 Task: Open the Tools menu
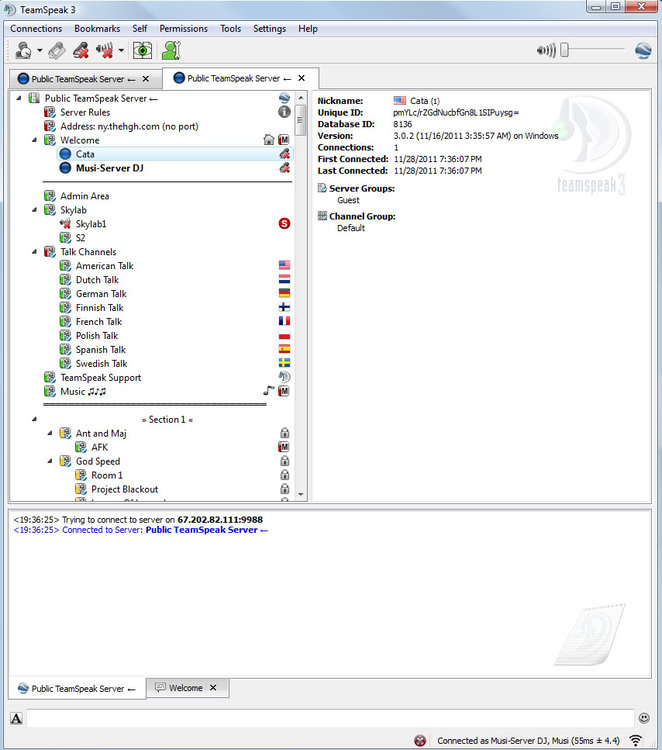click(231, 29)
